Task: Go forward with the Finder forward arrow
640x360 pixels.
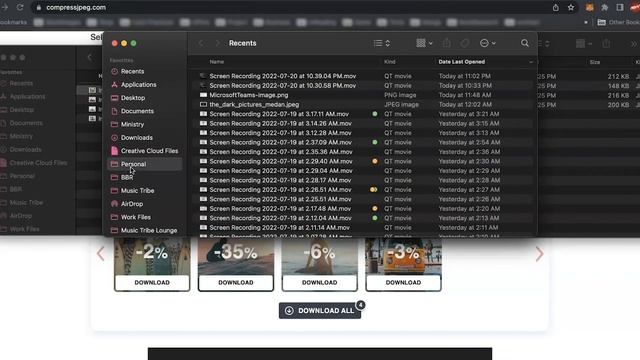Action: [x=217, y=43]
